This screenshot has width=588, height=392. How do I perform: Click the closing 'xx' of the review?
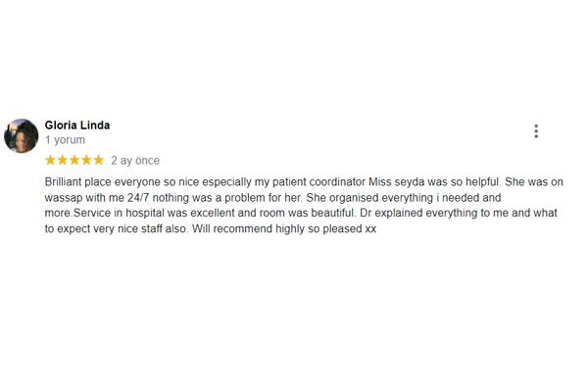pyautogui.click(x=370, y=229)
